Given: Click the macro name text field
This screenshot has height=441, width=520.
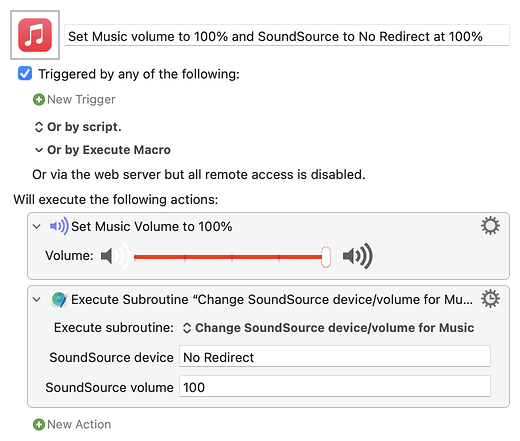Looking at the screenshot, I should tap(287, 35).
